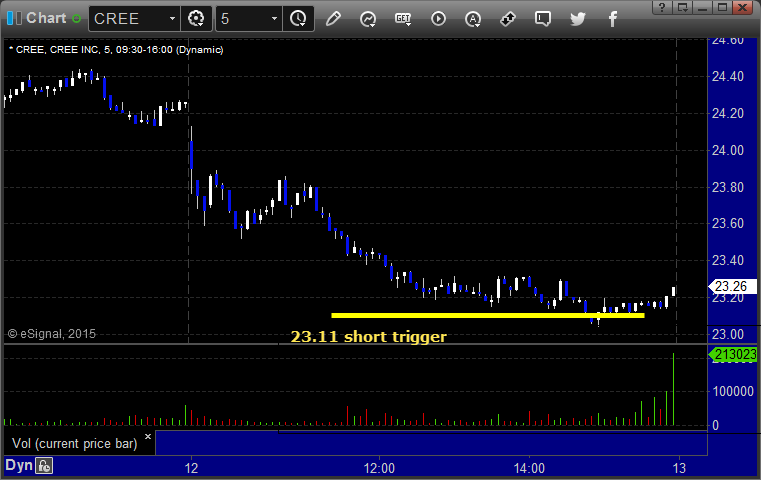The height and width of the screenshot is (480, 761).
Task: Open the comment bubble icon
Action: pyautogui.click(x=543, y=19)
